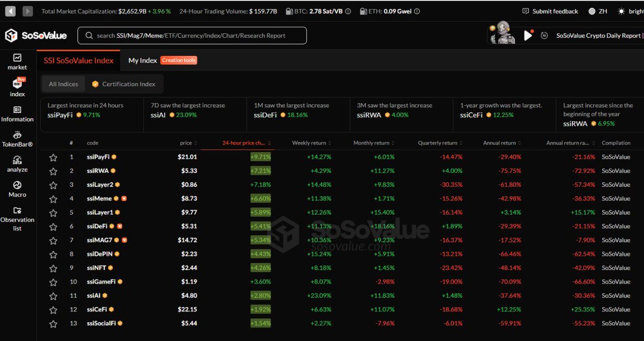Screen dimensions: 644x341
Task: Click the robot mascot avatar
Action: [x=503, y=33]
